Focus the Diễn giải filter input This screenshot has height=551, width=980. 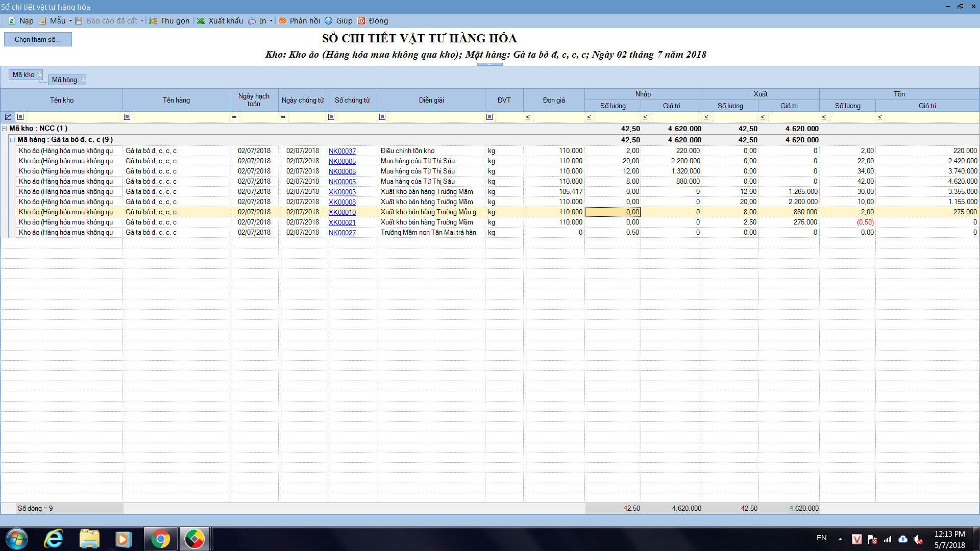pos(436,117)
